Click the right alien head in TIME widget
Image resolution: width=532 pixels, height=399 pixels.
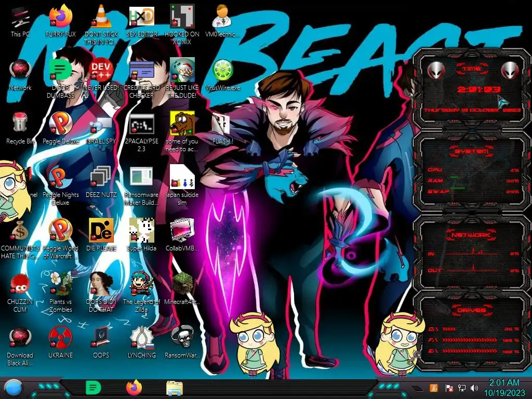coord(510,71)
